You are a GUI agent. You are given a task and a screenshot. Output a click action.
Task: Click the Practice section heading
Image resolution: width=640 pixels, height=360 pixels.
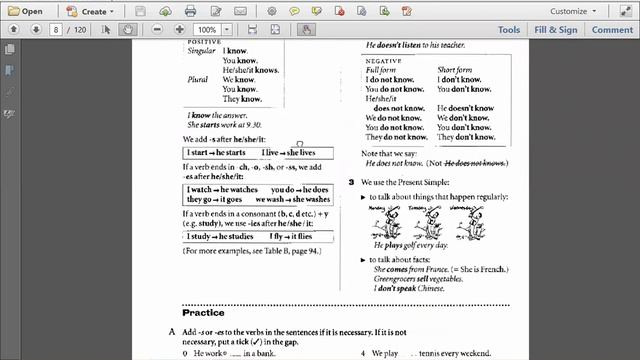pos(203,313)
